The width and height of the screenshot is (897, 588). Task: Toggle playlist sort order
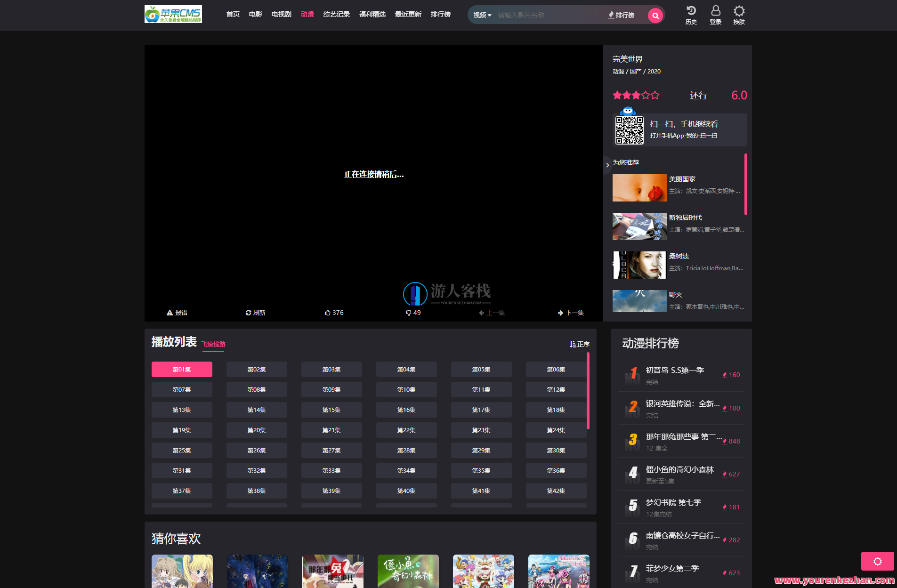point(579,344)
